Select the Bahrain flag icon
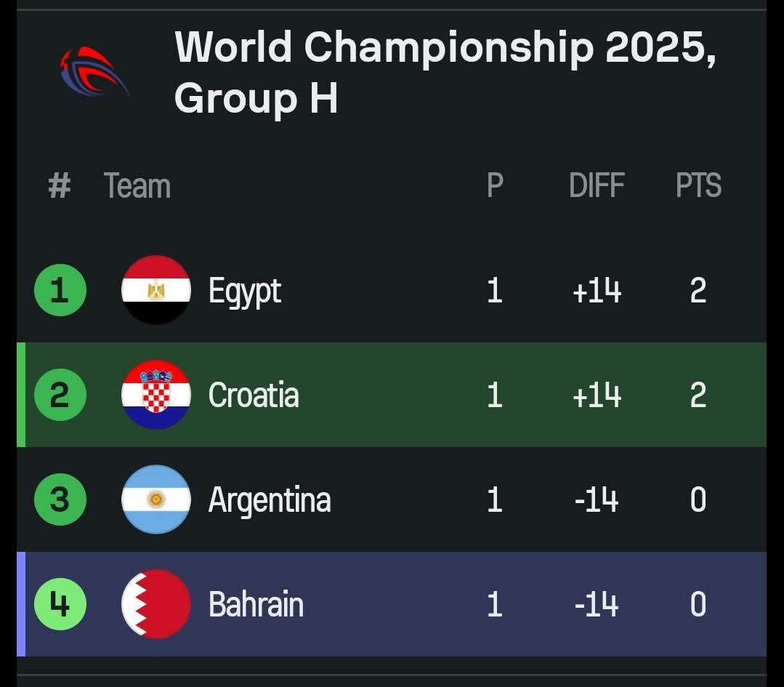 click(157, 603)
